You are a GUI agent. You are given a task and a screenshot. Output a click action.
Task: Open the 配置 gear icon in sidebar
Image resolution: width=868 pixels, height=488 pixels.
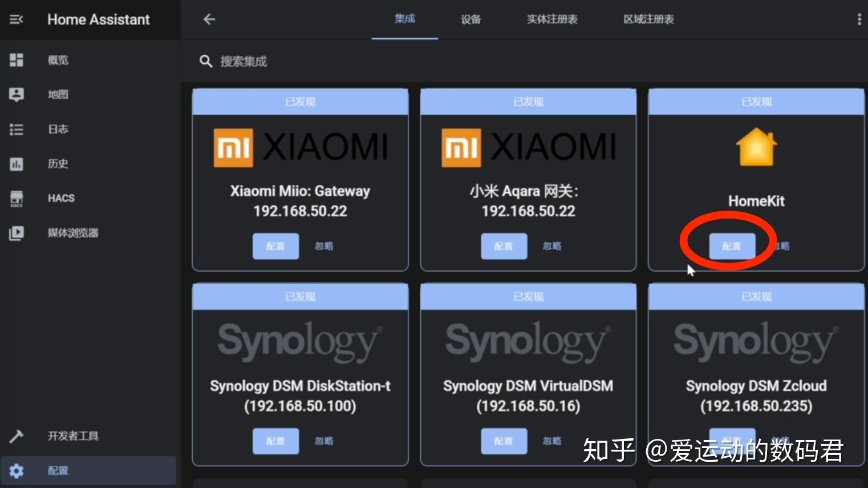(17, 471)
